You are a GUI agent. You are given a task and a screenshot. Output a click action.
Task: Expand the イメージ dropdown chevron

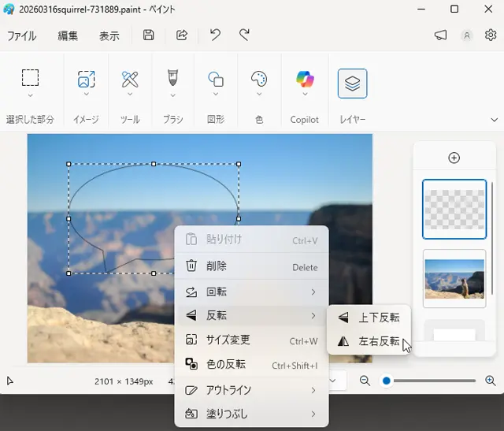86,95
